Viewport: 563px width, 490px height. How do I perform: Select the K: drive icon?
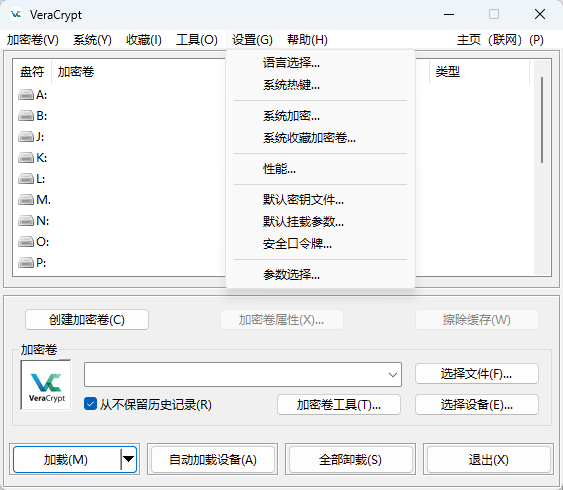click(x=26, y=158)
